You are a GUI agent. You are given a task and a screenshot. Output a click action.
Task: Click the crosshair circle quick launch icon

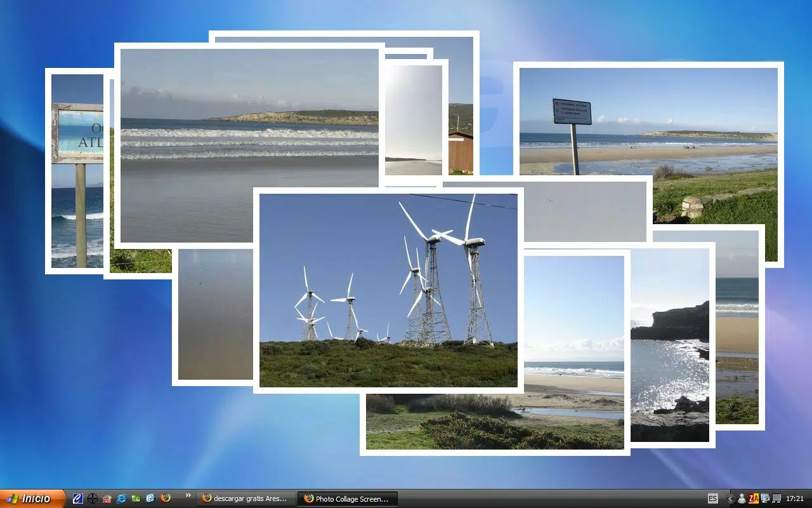(93, 498)
